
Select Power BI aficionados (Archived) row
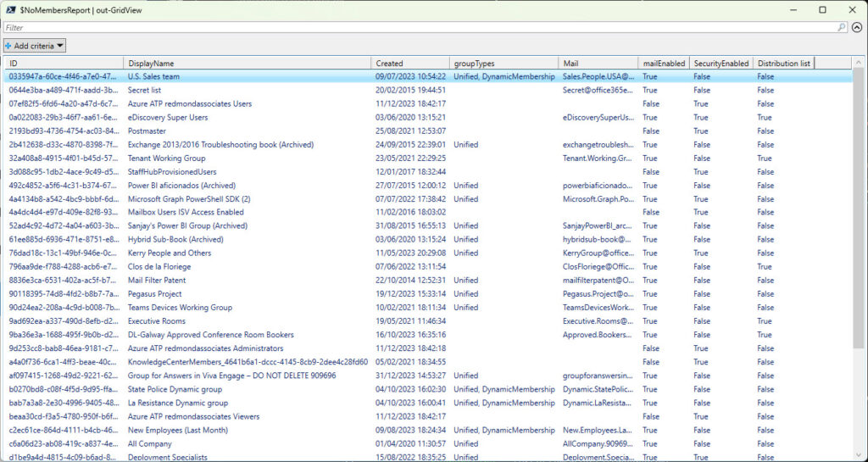pyautogui.click(x=428, y=186)
